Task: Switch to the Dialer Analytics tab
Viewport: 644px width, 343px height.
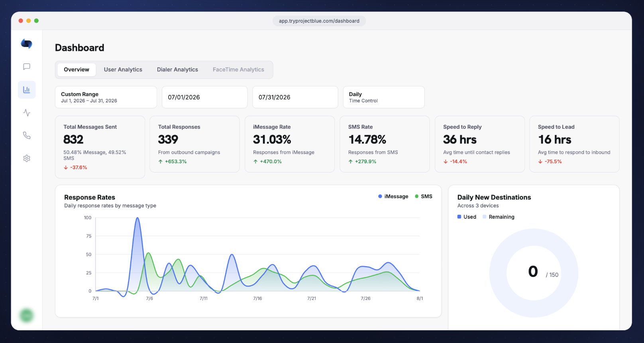Action: (177, 70)
